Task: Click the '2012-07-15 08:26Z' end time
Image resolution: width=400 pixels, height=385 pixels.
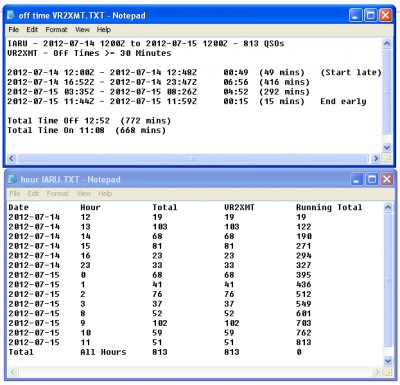Action: pos(153,92)
